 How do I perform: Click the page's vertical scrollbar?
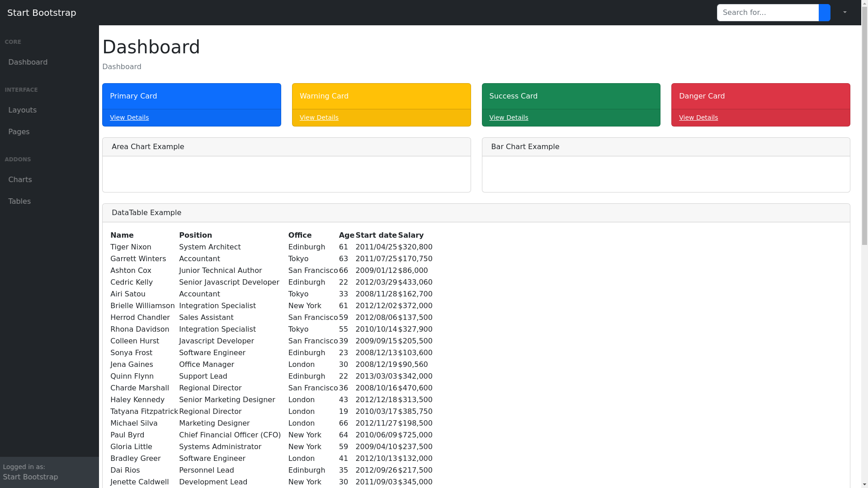click(x=864, y=244)
